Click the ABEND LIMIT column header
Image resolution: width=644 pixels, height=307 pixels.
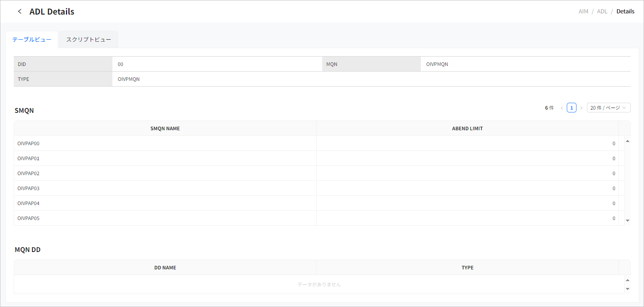pyautogui.click(x=467, y=129)
